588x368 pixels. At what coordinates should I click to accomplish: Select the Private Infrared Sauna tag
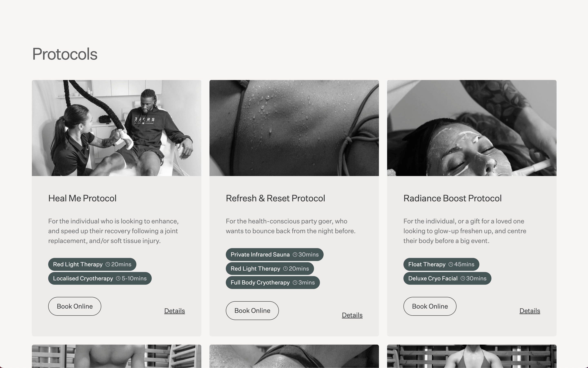pos(275,255)
